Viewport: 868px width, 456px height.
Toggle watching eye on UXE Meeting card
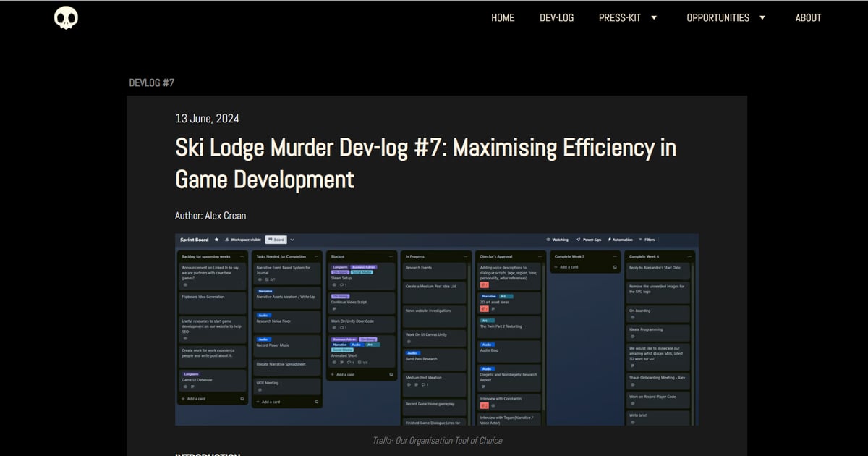click(259, 389)
